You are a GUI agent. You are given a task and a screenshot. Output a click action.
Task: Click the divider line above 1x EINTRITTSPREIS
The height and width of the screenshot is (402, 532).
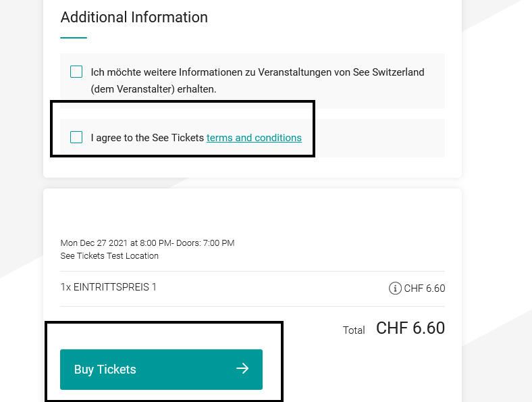pyautogui.click(x=252, y=272)
